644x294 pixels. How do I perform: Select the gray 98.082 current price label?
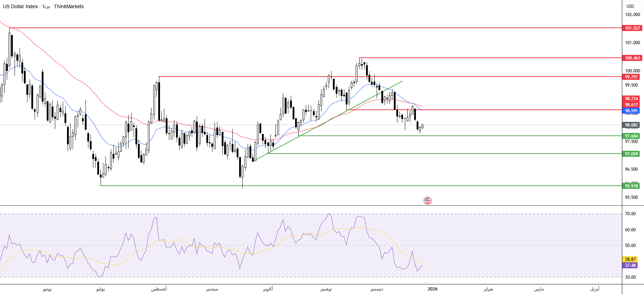click(x=631, y=125)
